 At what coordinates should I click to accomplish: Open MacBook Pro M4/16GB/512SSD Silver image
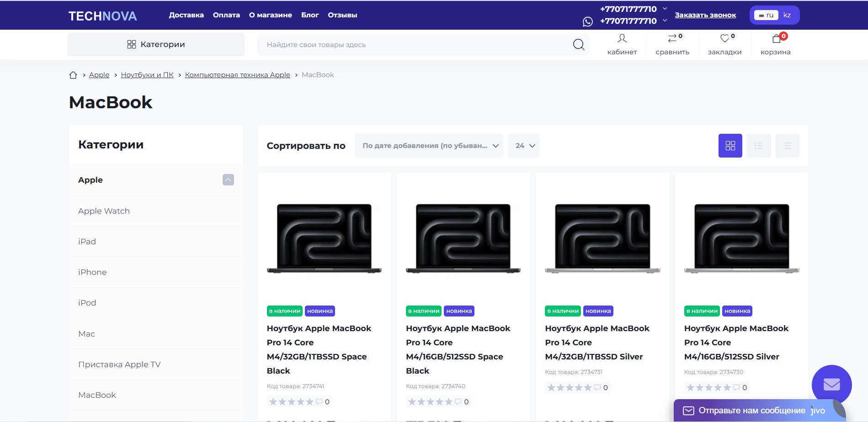click(x=741, y=238)
